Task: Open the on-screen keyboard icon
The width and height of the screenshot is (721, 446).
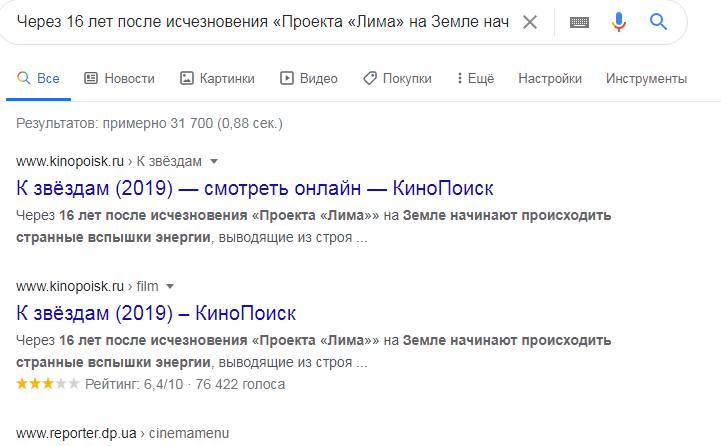Action: click(x=579, y=22)
